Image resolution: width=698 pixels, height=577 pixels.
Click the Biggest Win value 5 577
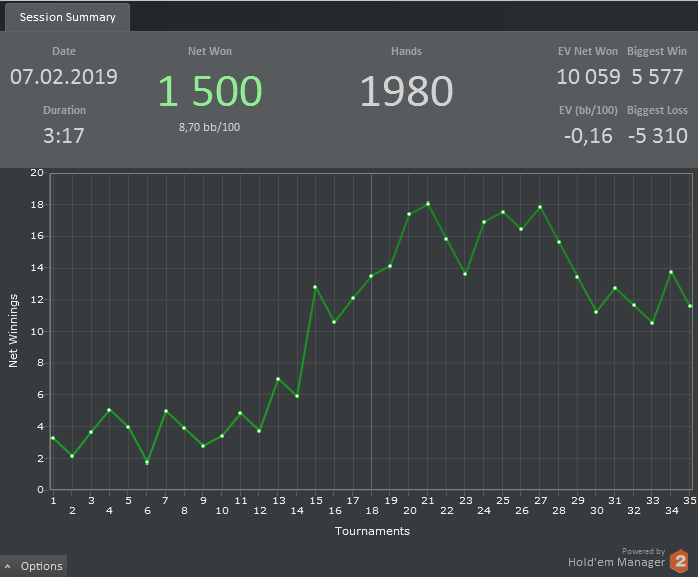click(x=657, y=77)
